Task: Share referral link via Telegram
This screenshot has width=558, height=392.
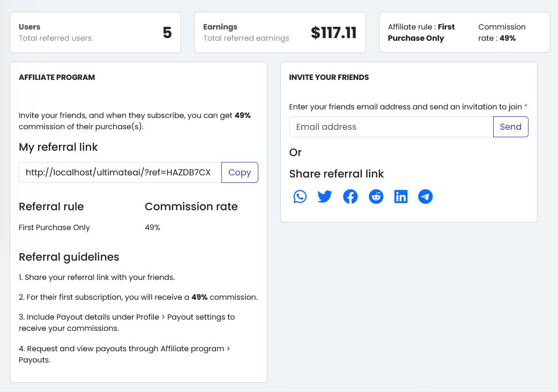Action: tap(426, 197)
